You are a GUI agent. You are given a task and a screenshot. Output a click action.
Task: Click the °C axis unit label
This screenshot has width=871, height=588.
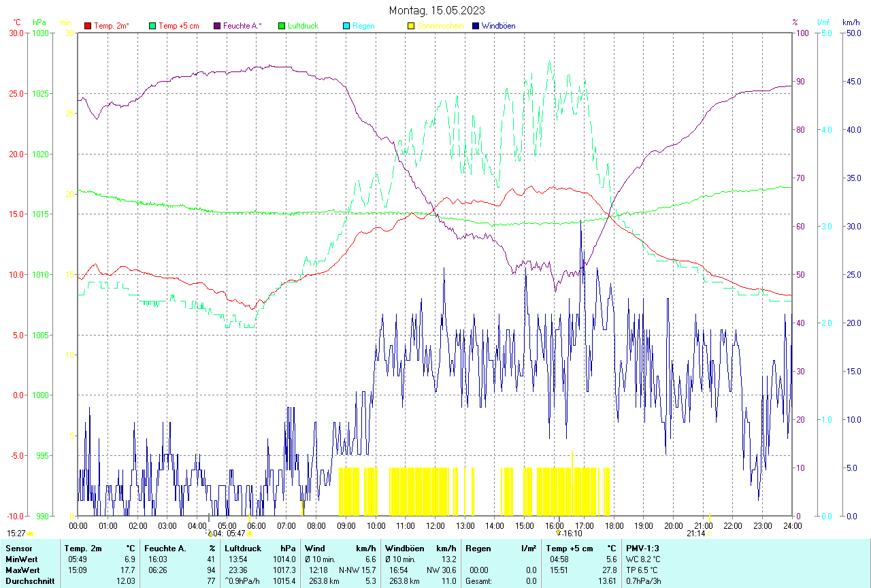[x=18, y=22]
